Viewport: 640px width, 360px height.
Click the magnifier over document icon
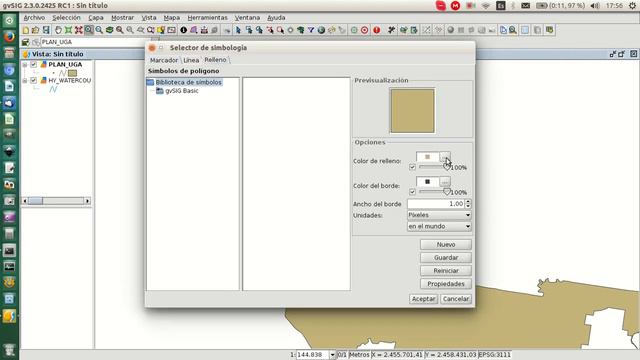513,30
